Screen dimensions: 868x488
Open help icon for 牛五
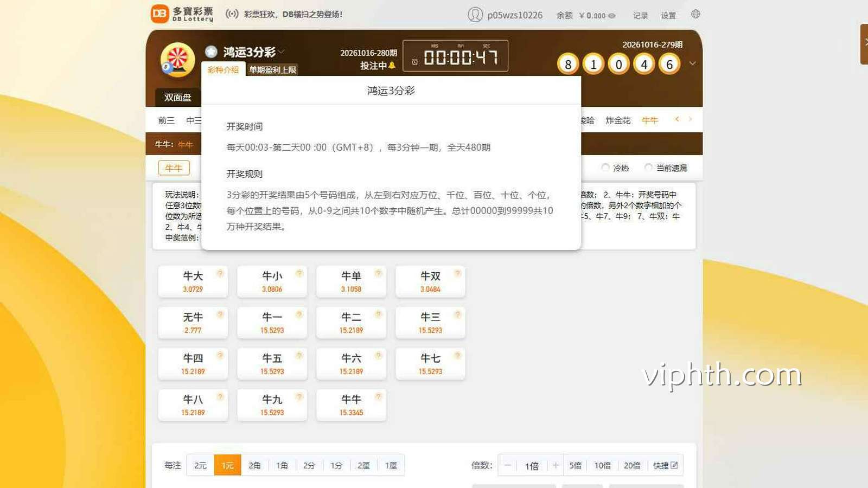(x=299, y=356)
